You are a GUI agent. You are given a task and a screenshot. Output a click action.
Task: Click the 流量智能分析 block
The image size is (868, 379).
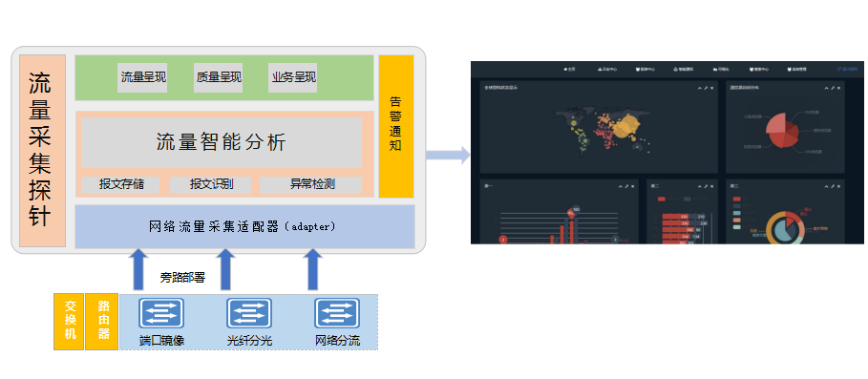(x=222, y=142)
